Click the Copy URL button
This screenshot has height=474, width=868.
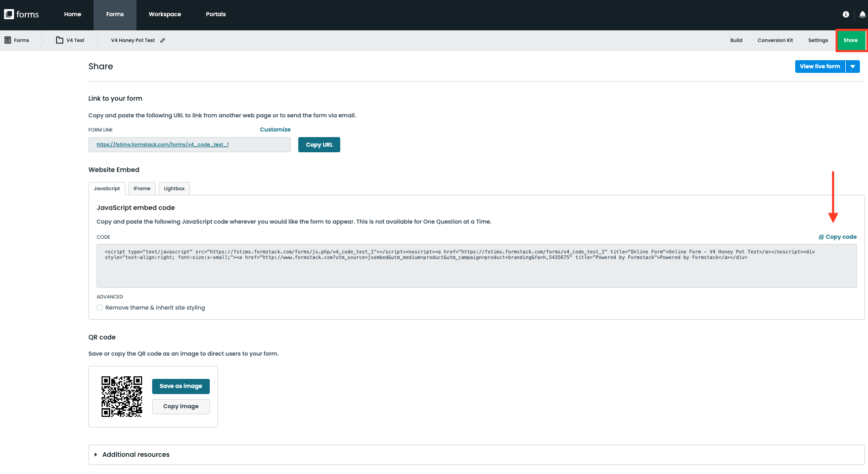click(319, 144)
